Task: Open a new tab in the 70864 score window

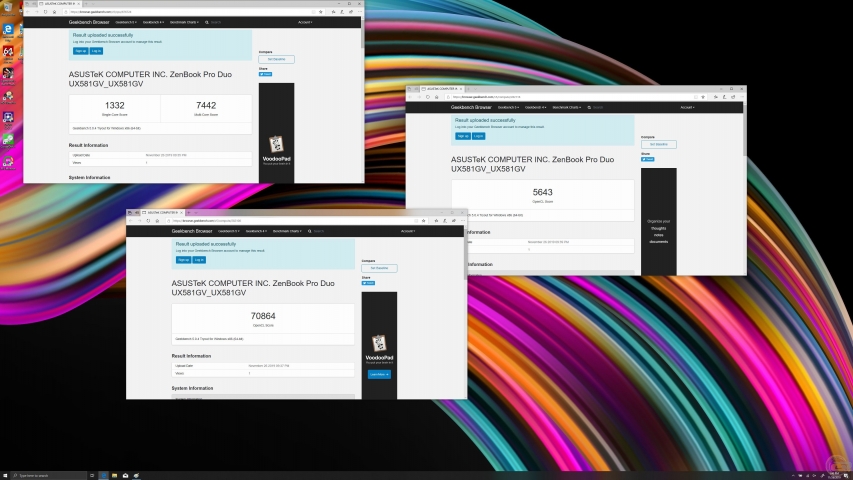Action: click(x=189, y=212)
